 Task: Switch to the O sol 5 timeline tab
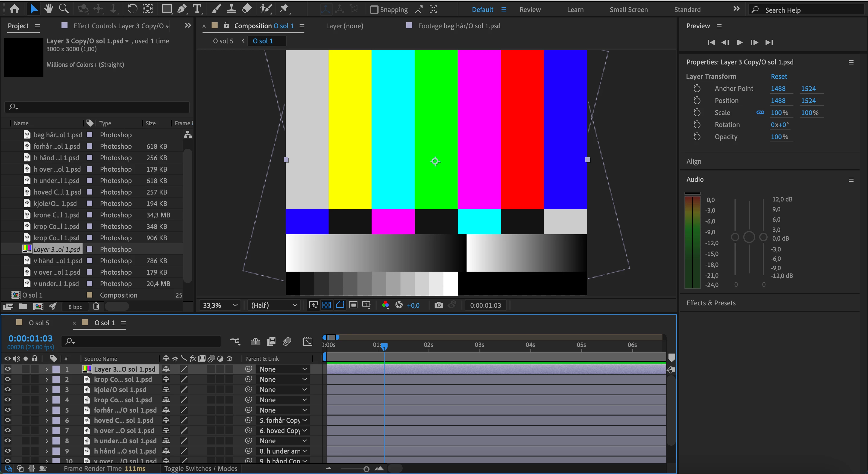click(x=39, y=323)
